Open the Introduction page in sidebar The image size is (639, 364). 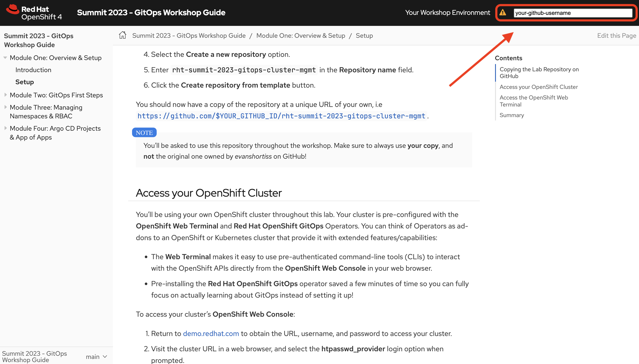[x=33, y=70]
